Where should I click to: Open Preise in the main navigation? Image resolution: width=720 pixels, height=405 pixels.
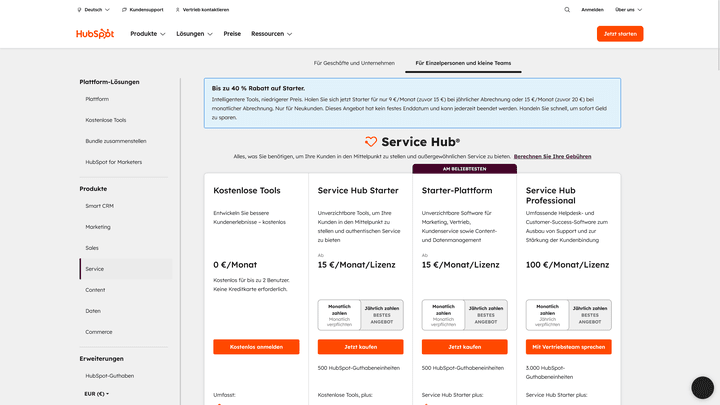click(232, 34)
